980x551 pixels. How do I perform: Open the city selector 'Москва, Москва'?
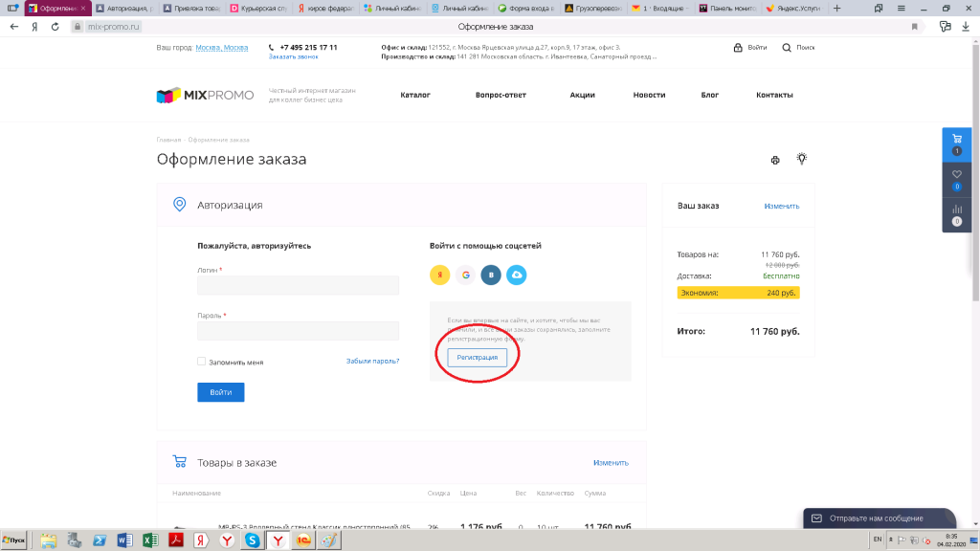(x=221, y=47)
